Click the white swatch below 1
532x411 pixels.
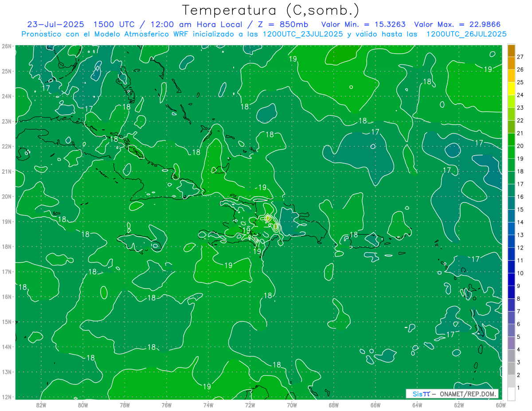[511, 393]
